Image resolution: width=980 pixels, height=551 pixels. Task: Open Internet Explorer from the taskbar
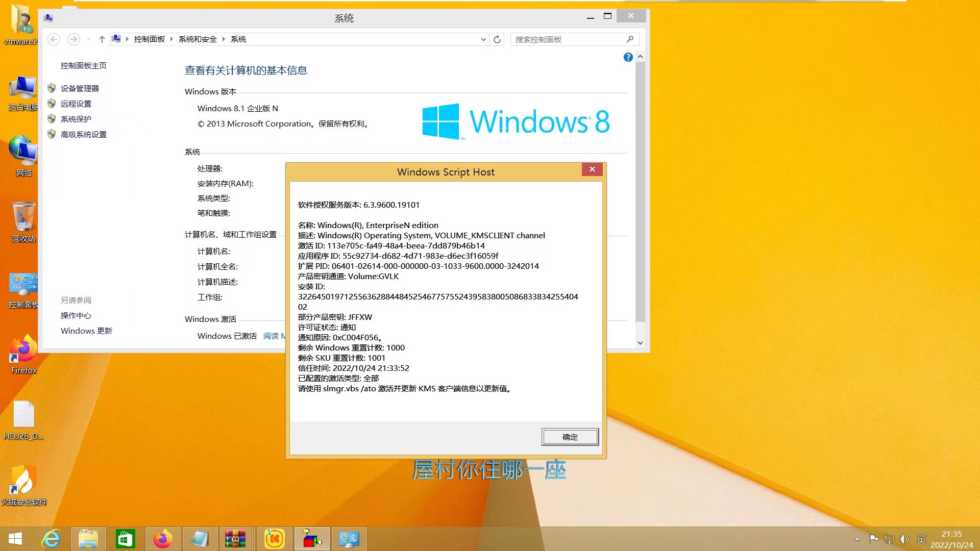pos(51,538)
